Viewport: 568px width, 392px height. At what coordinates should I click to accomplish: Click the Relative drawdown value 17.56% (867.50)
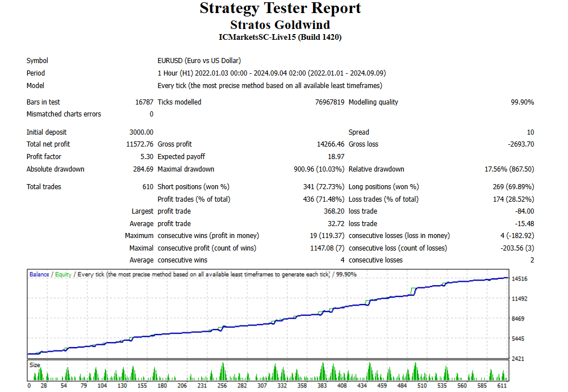point(509,169)
